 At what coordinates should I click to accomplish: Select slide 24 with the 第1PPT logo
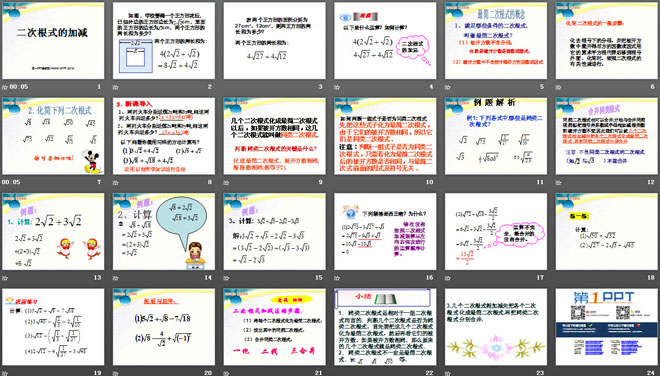pos(607,327)
